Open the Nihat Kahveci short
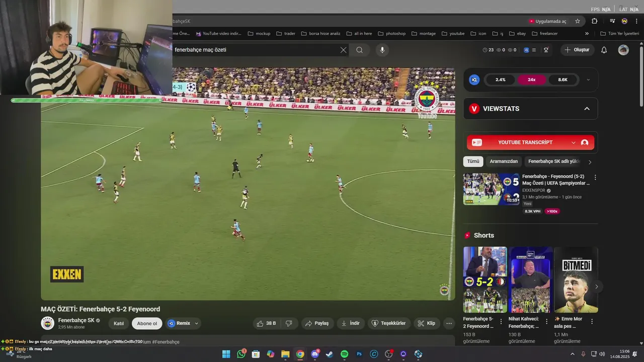The width and height of the screenshot is (644, 362). tap(530, 280)
